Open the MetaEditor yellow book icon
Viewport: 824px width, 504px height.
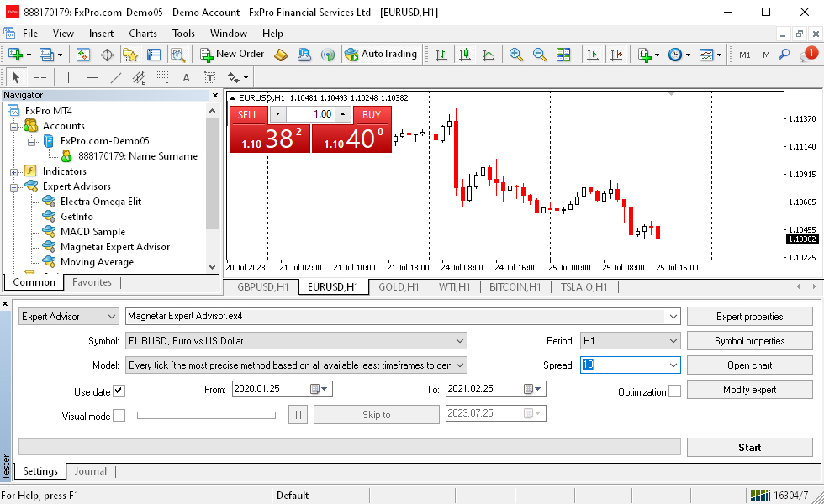281,55
